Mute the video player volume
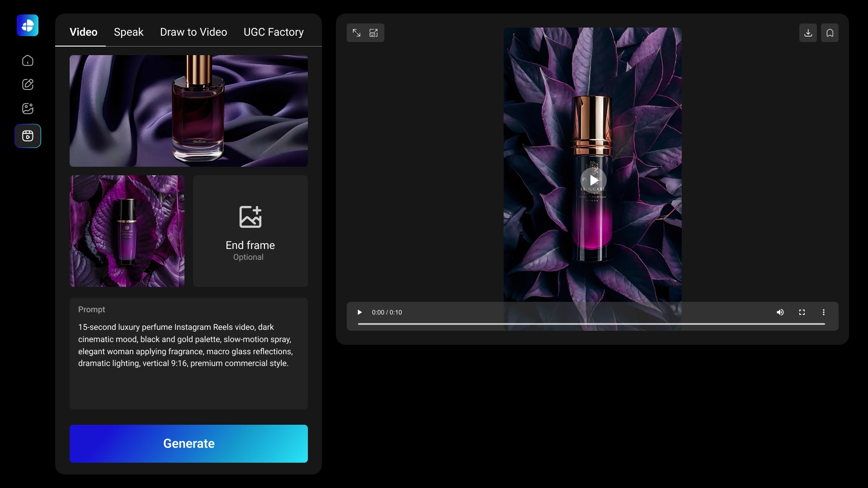This screenshot has height=488, width=868. (x=780, y=312)
